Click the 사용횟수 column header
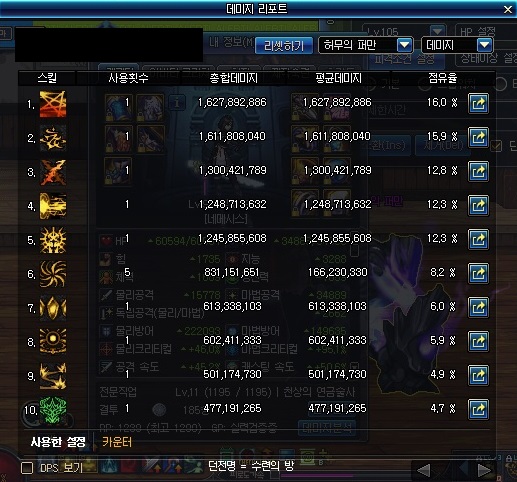 128,78
